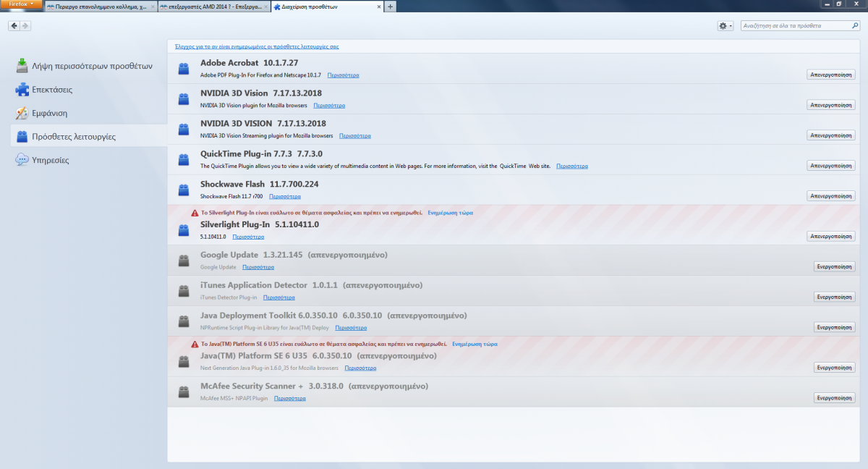Switch to the 'επεξεργαστές AMD 2014' tab
Image resolution: width=868 pixels, height=469 pixels.
pos(214,7)
